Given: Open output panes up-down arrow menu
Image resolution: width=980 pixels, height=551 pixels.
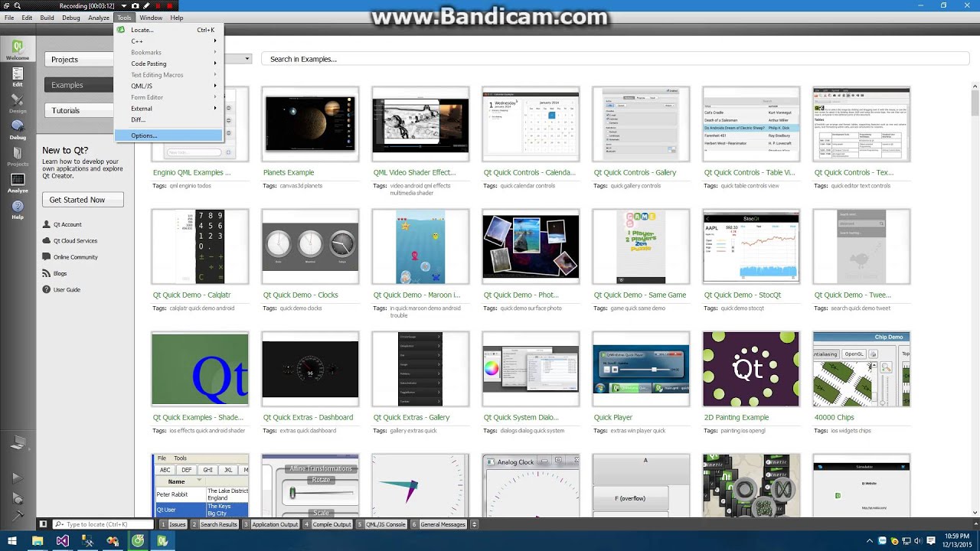Looking at the screenshot, I should (474, 524).
